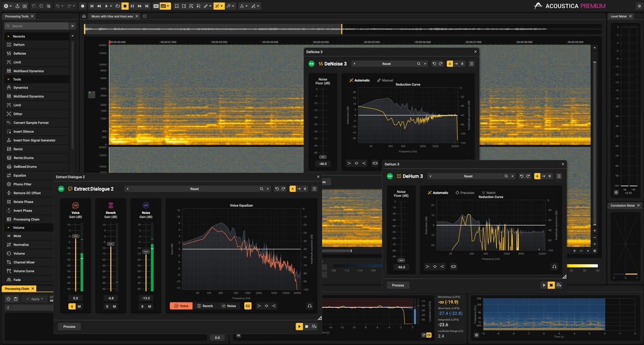Viewport: 644px width, 345px height.
Task: Click Play preview in Extract:Dialogue 2
Action: point(299,327)
